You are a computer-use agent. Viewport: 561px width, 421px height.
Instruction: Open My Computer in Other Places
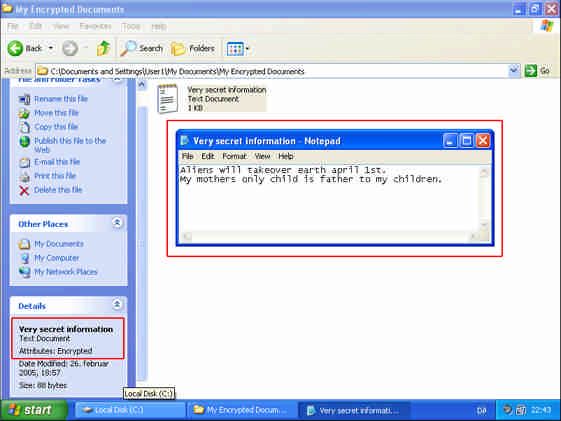tap(57, 258)
